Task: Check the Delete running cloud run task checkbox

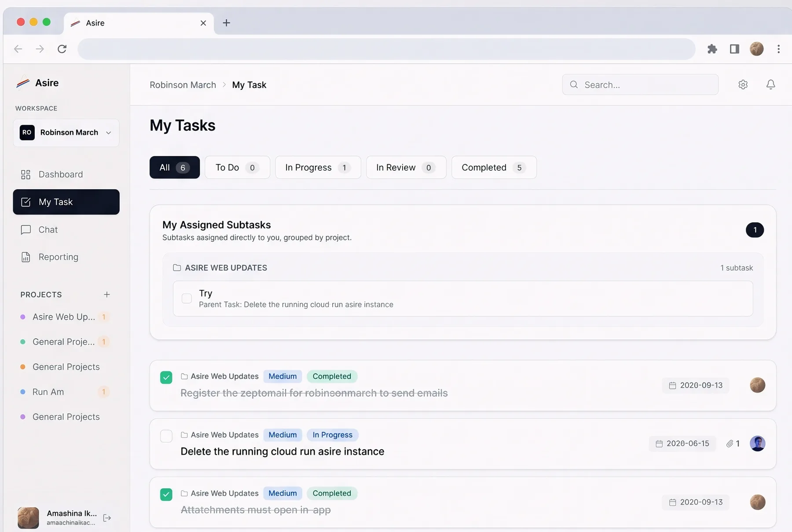Action: tap(166, 436)
